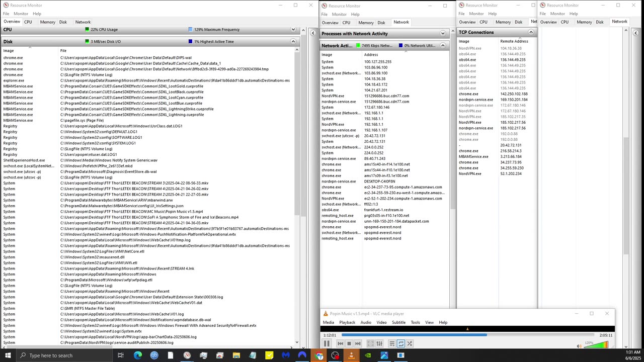Expand Processes with Network Activity section
The width and height of the screenshot is (644, 362).
443,34
